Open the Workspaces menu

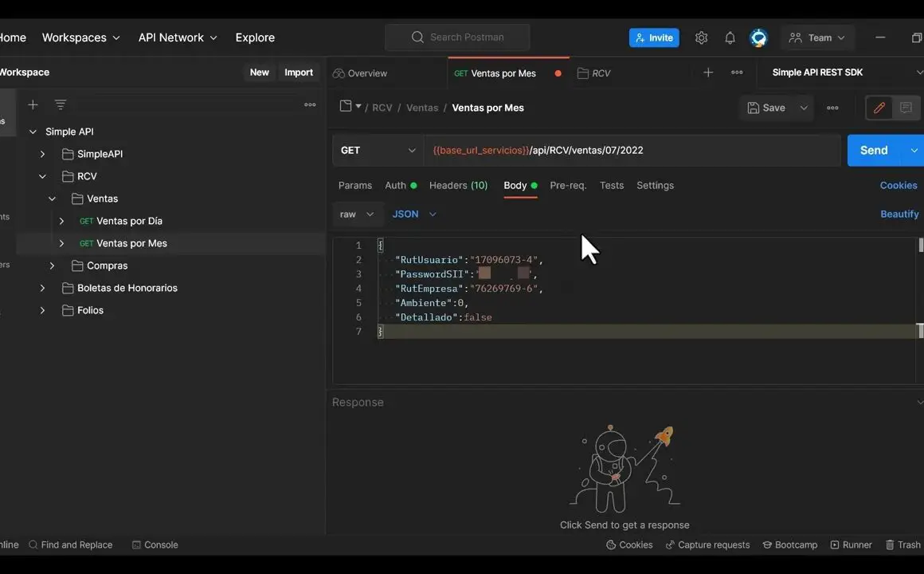point(80,37)
